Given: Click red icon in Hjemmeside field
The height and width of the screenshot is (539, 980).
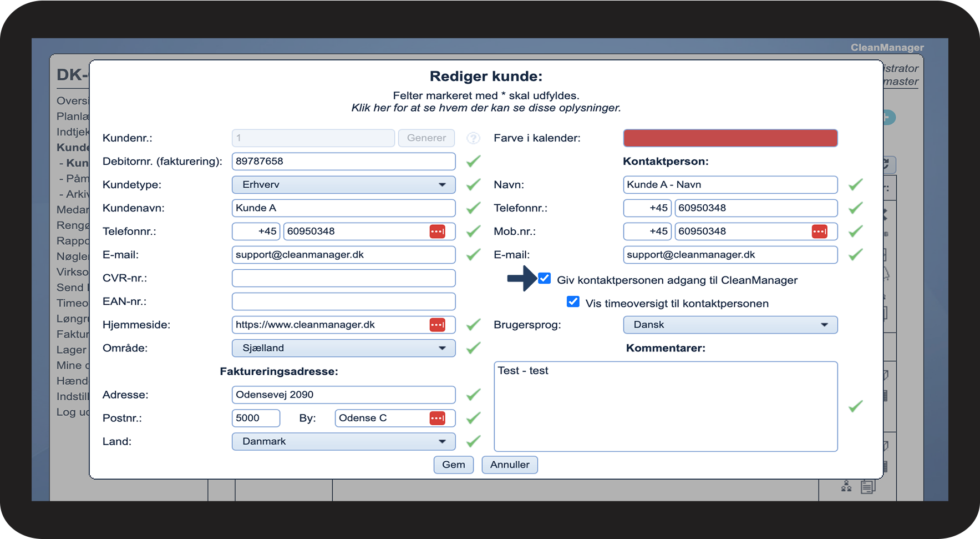Looking at the screenshot, I should point(437,325).
